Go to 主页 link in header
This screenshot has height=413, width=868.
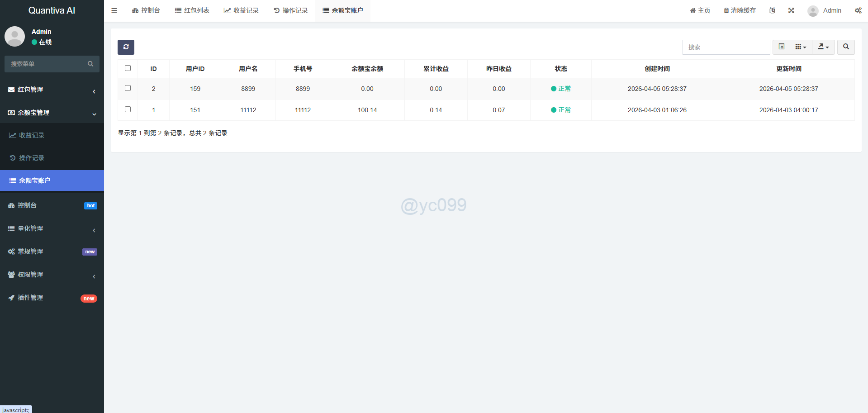point(700,10)
